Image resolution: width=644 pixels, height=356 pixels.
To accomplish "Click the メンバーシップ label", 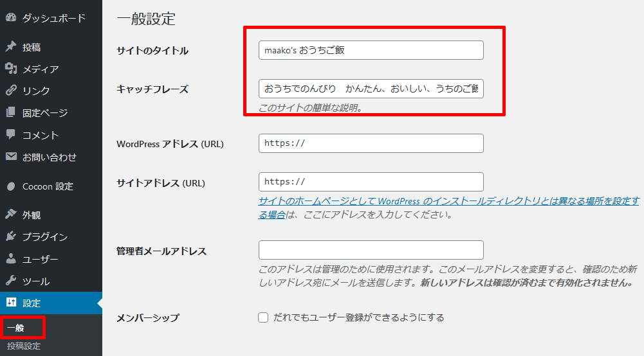I will click(148, 318).
